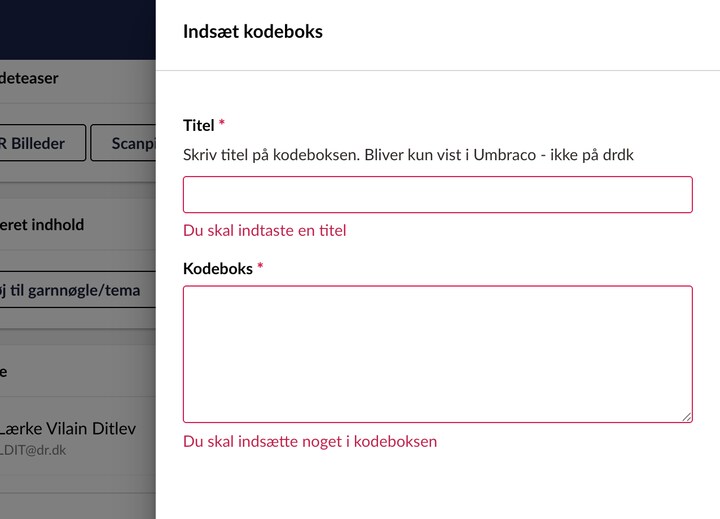Image resolution: width=720 pixels, height=519 pixels.
Task: Click the Titel input field
Action: click(437, 195)
